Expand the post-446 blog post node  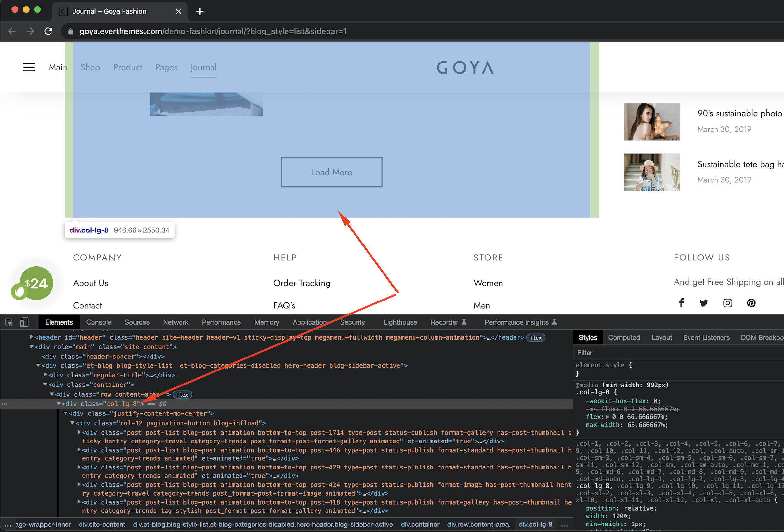pos(79,450)
